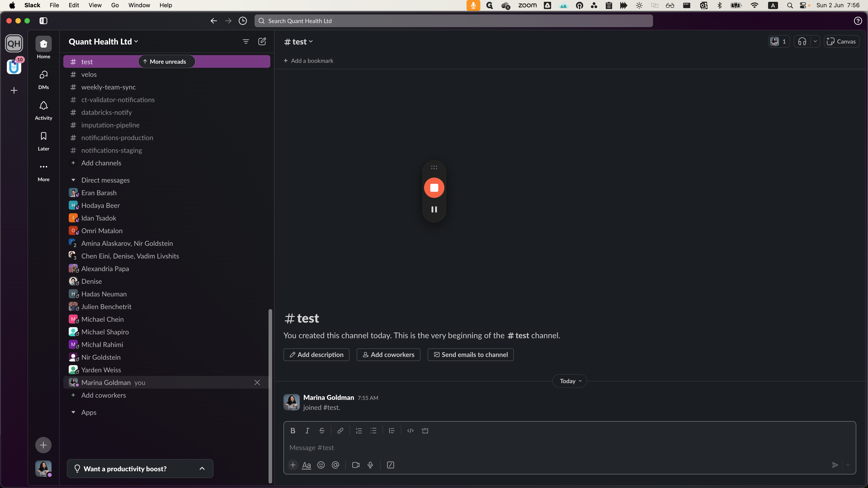Open the history clock icon
The width and height of the screenshot is (868, 488).
(243, 21)
